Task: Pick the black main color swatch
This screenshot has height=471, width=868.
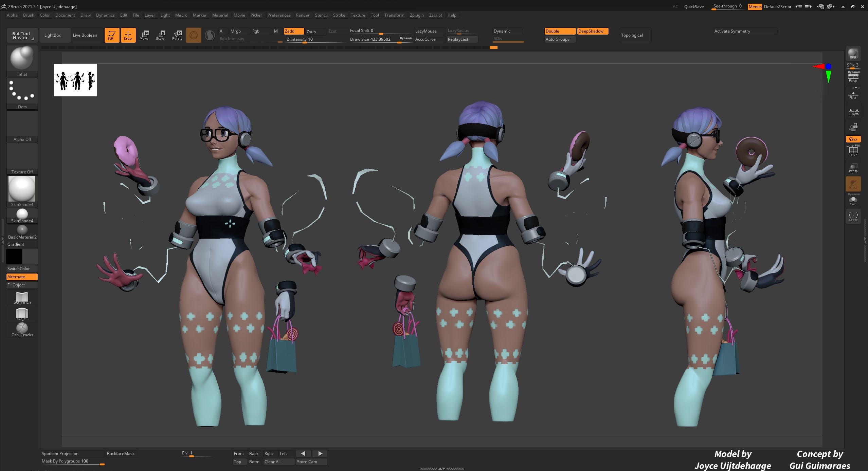Action: pyautogui.click(x=14, y=257)
